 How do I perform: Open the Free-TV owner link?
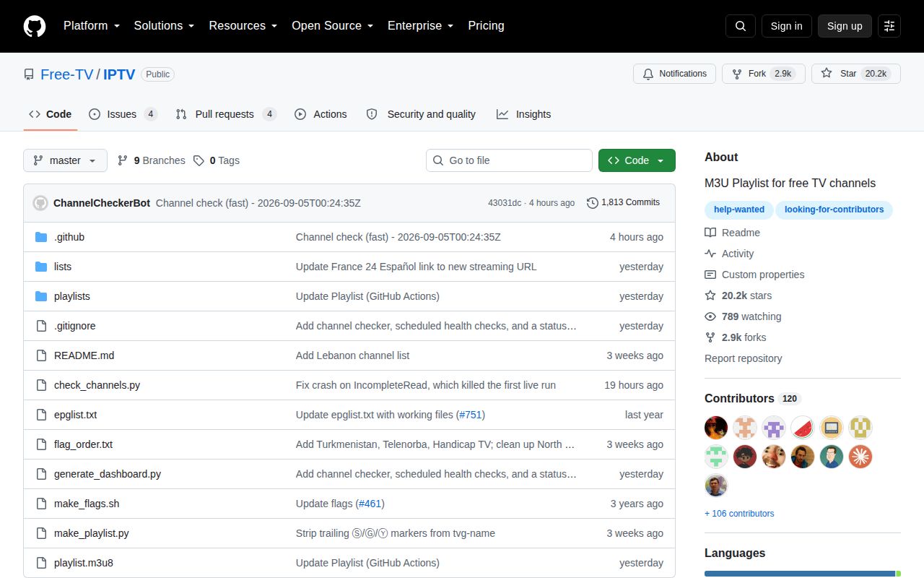coord(67,74)
